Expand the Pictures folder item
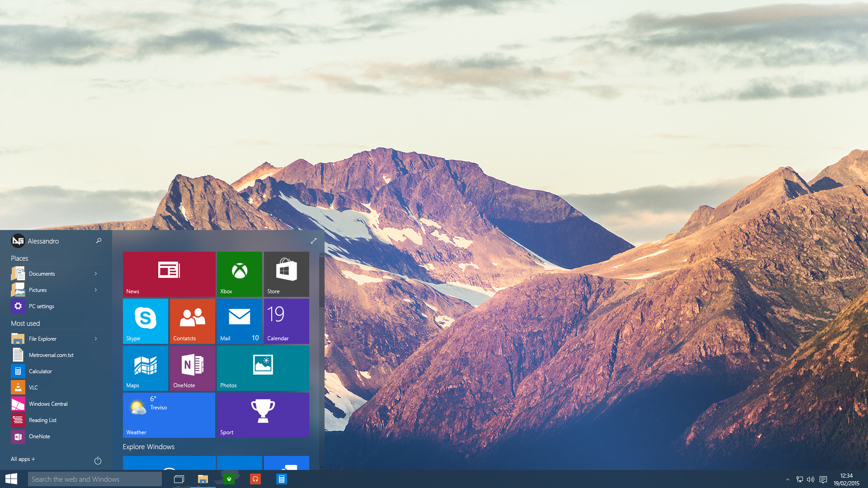Screen dimensions: 868x488 [95, 290]
